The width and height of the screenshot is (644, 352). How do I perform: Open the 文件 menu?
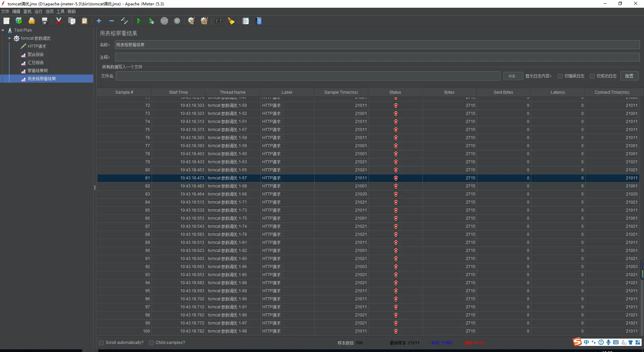coord(5,11)
